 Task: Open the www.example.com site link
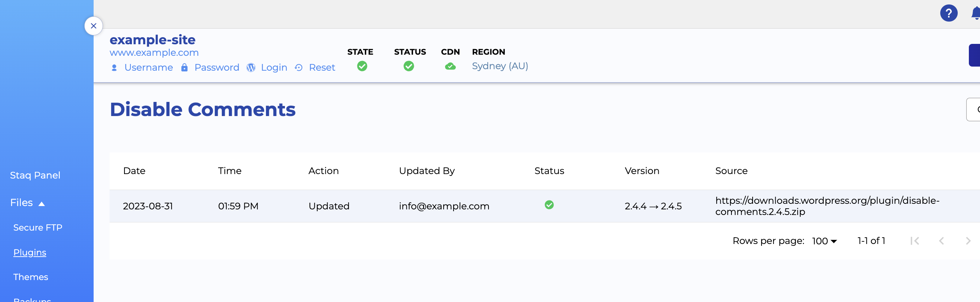coord(154,52)
